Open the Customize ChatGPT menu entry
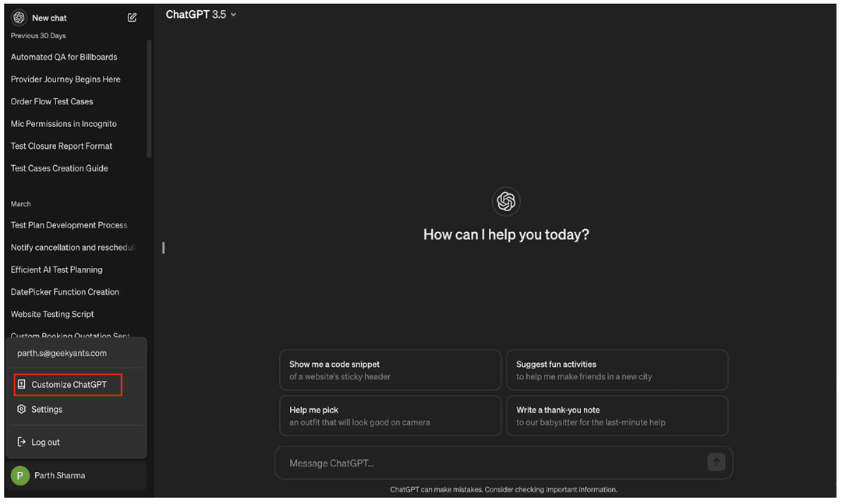 [x=68, y=384]
